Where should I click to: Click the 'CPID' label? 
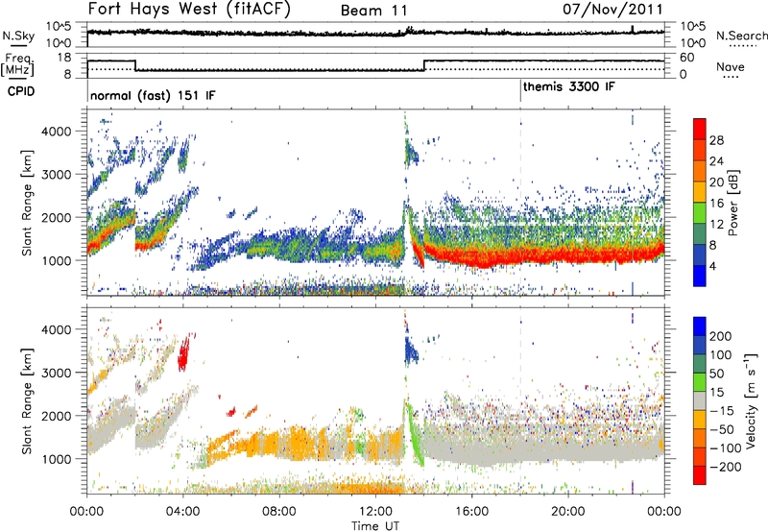pos(21,91)
